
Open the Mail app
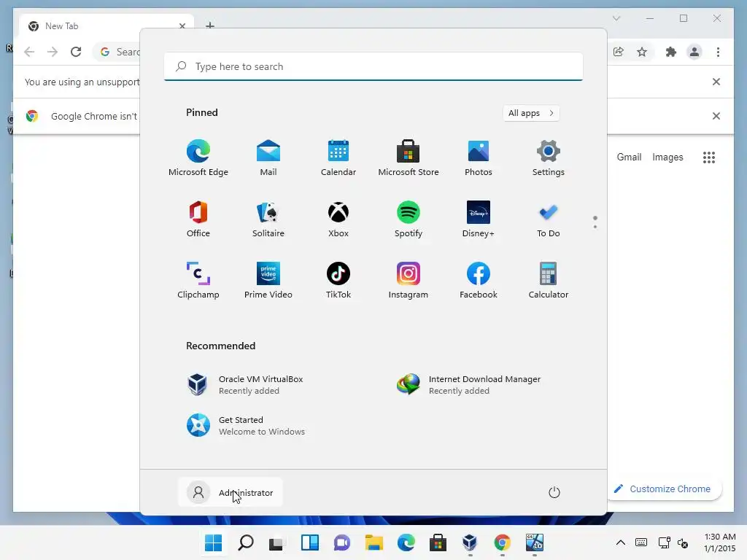[x=268, y=157]
